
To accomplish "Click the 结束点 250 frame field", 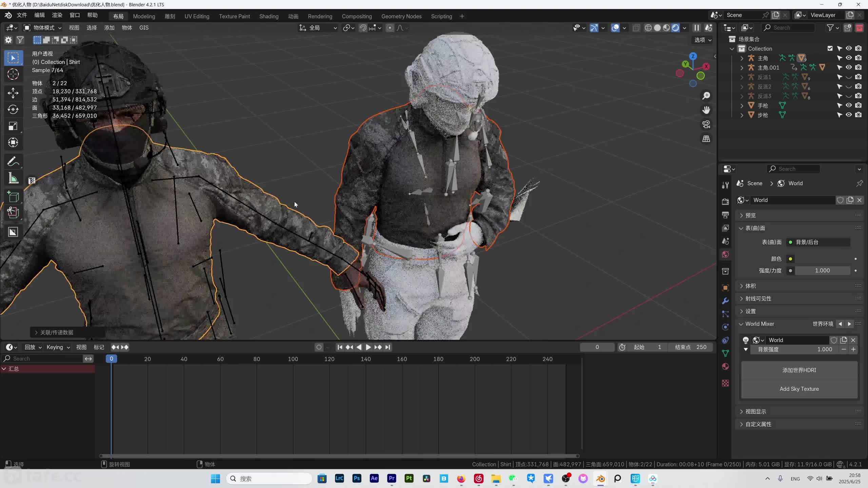I will [x=690, y=347].
